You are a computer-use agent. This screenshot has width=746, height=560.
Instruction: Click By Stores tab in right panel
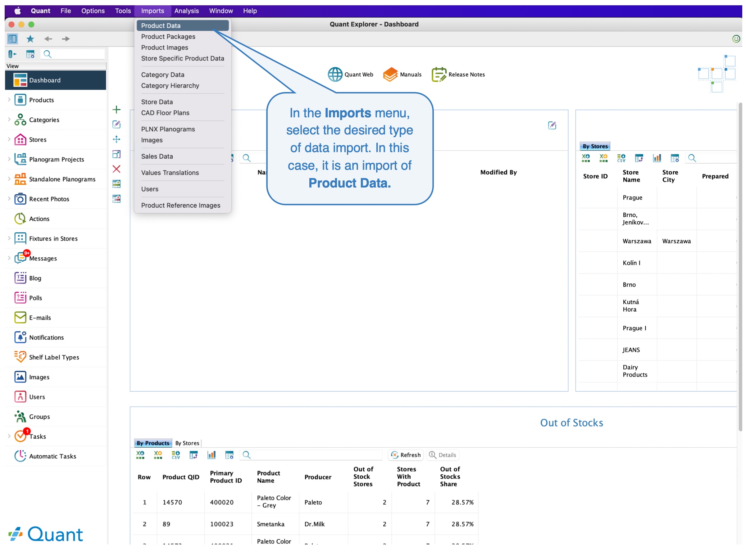coord(595,146)
